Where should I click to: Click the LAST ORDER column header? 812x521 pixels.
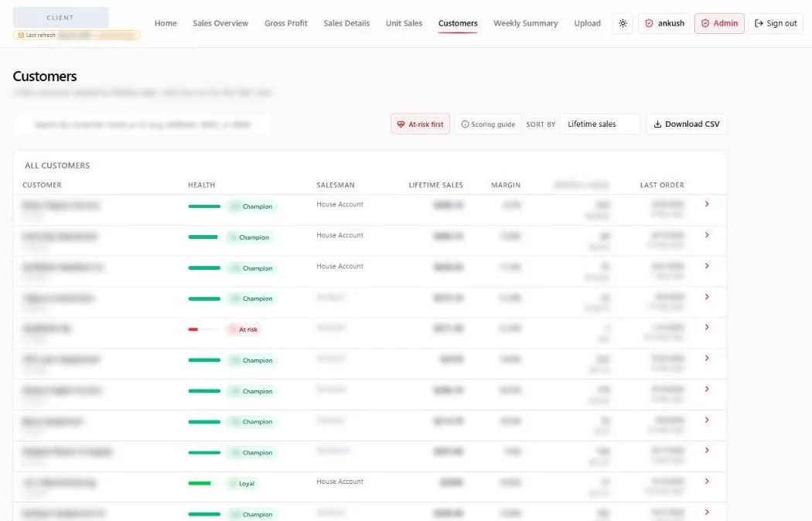coord(662,185)
